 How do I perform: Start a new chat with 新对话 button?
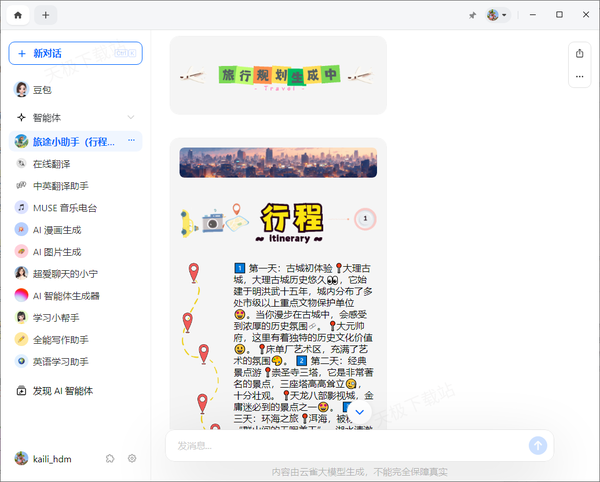pyautogui.click(x=75, y=53)
